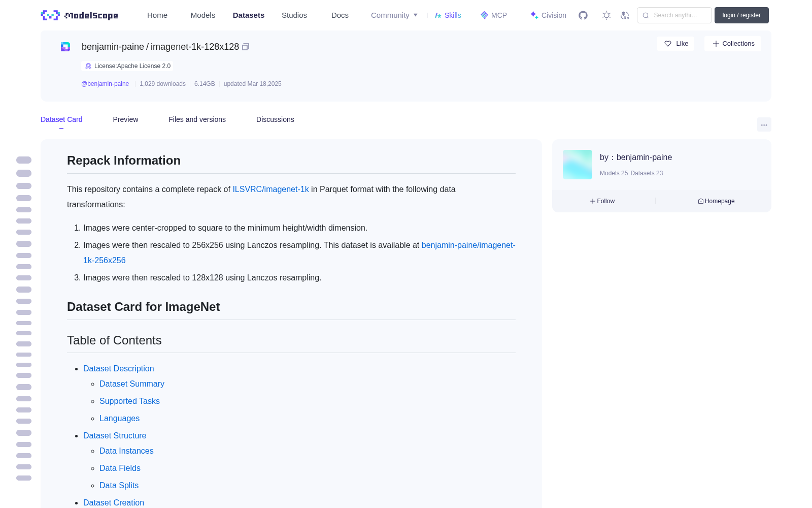The width and height of the screenshot is (812, 508).
Task: Go to Data Instances section
Action: [x=126, y=451]
